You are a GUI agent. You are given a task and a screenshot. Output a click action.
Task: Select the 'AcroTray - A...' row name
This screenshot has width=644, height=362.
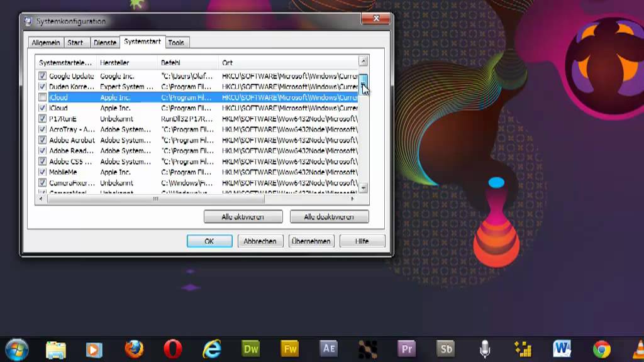tap(72, 129)
